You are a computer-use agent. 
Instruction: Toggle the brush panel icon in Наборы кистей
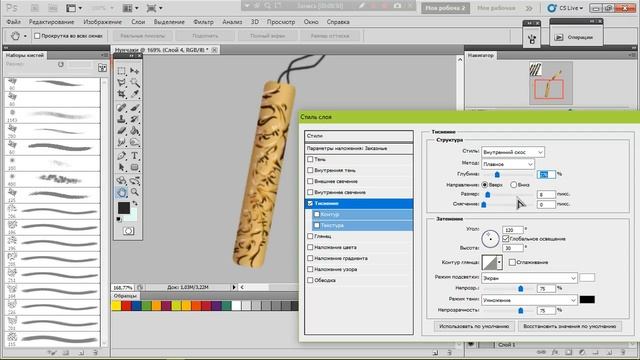tap(102, 68)
